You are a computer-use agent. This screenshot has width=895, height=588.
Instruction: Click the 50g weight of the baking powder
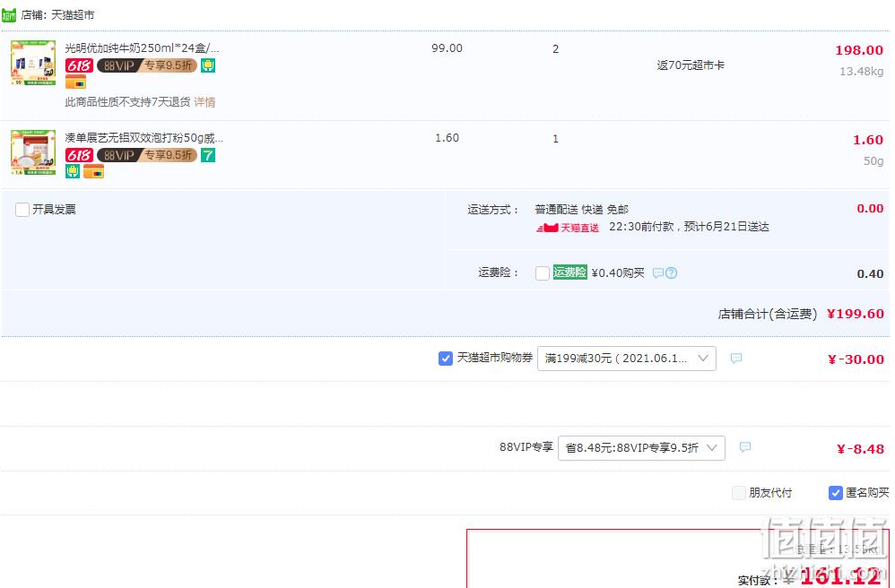click(x=873, y=160)
